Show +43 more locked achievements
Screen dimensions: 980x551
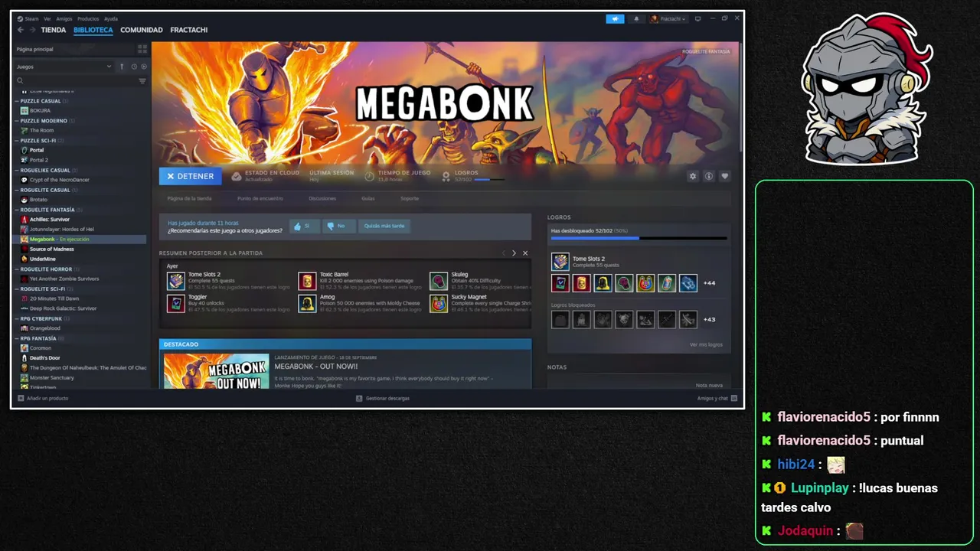[x=709, y=320]
